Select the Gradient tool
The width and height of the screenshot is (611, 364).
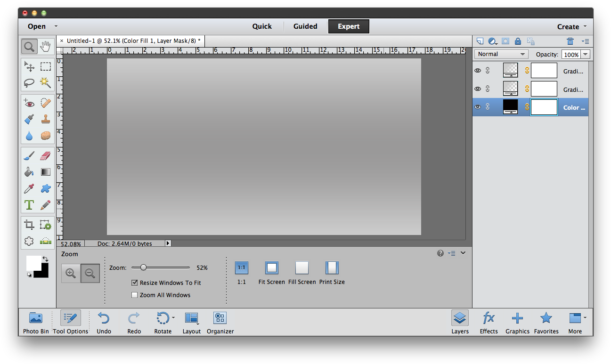(x=45, y=171)
